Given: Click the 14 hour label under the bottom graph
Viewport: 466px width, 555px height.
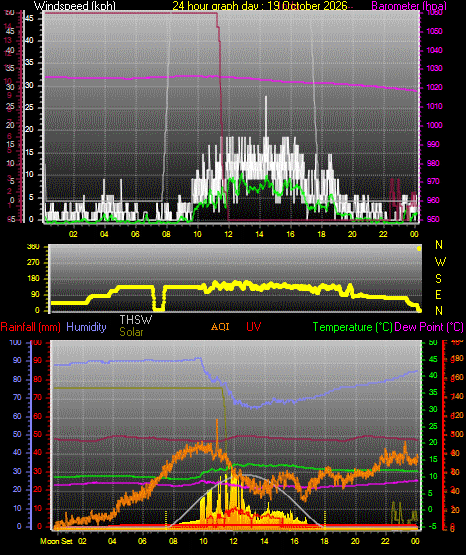Looking at the screenshot, I should point(264,541).
